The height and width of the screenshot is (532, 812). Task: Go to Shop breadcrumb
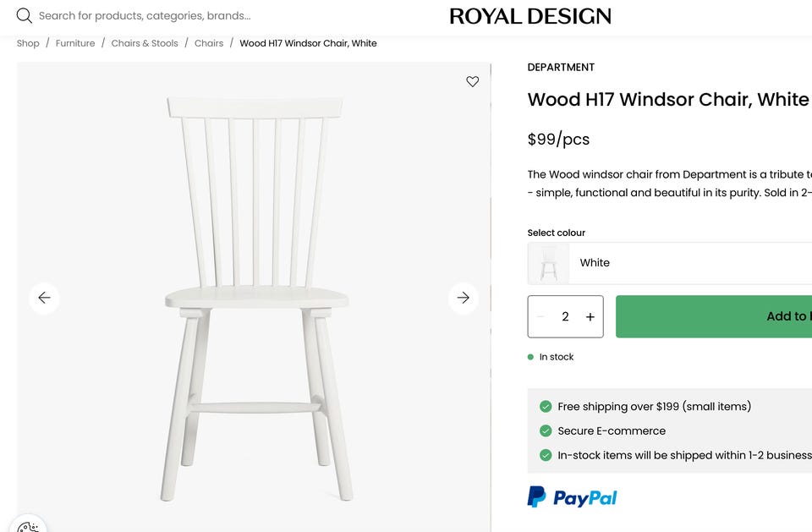(28, 43)
